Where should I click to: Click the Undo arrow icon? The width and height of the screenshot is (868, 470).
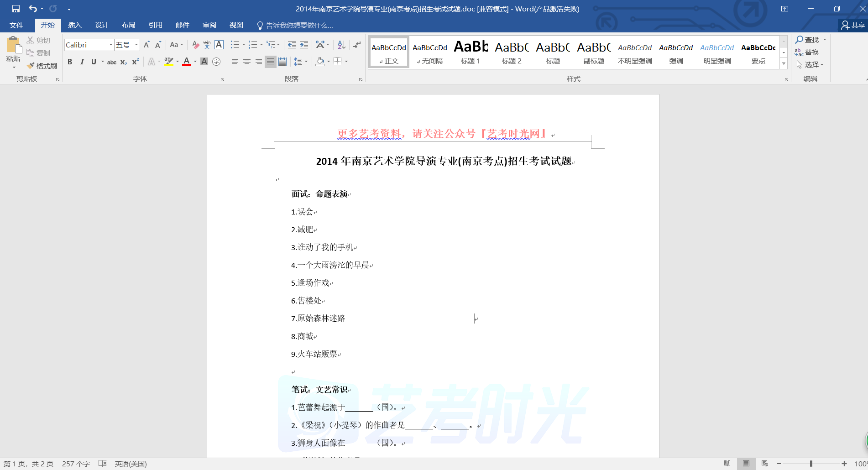click(32, 9)
